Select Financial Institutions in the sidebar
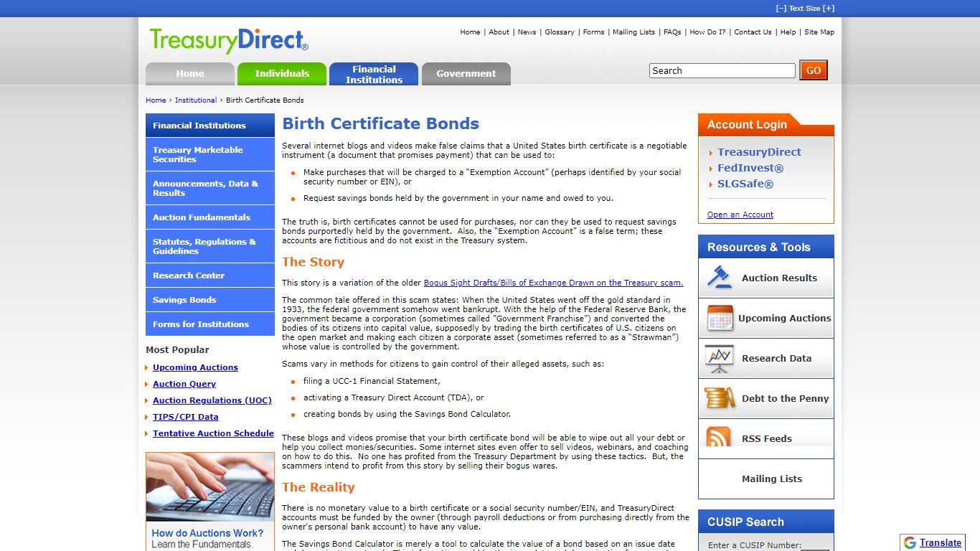The height and width of the screenshot is (551, 980). 210,125
